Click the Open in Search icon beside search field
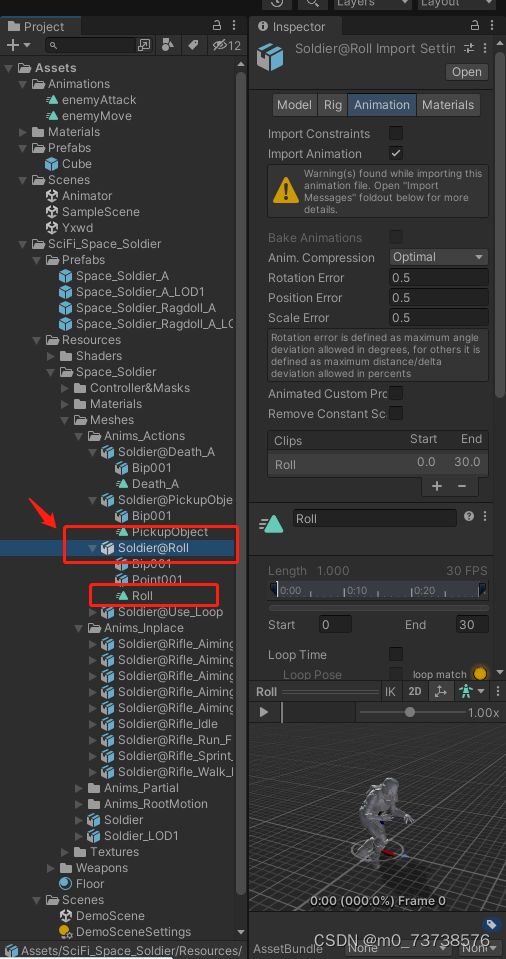506x959 pixels. click(144, 45)
